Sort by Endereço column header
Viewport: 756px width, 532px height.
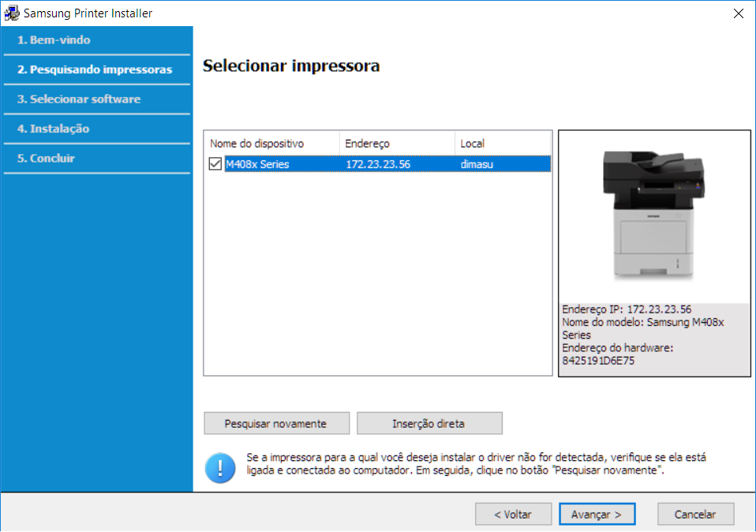pyautogui.click(x=397, y=144)
